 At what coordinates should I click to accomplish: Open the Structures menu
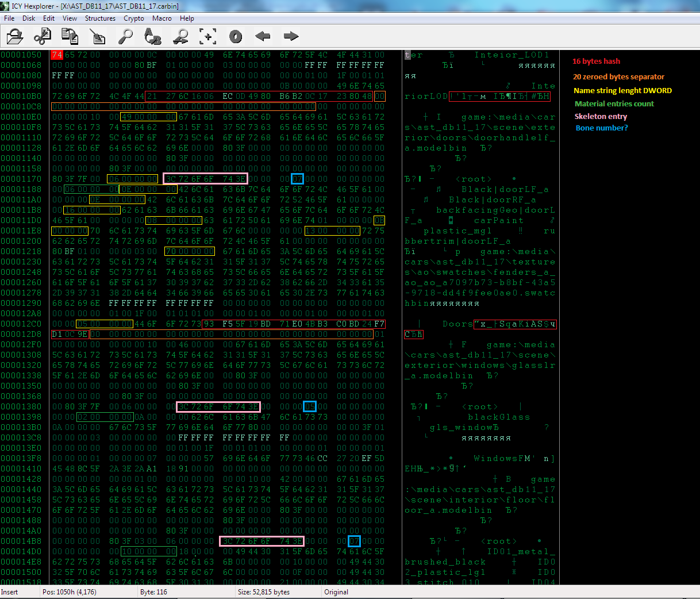click(100, 18)
